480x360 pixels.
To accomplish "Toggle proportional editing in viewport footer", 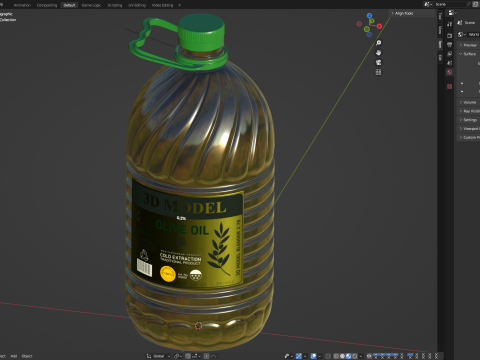I will (x=207, y=356).
